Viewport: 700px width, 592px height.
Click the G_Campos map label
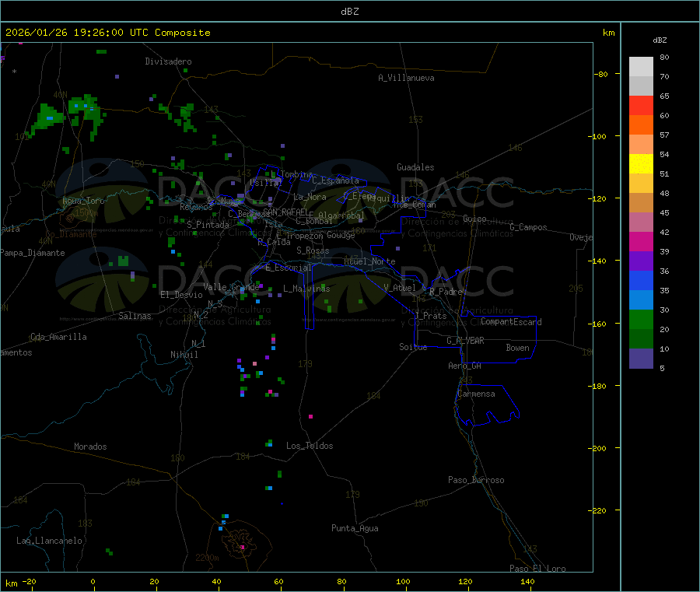click(529, 227)
